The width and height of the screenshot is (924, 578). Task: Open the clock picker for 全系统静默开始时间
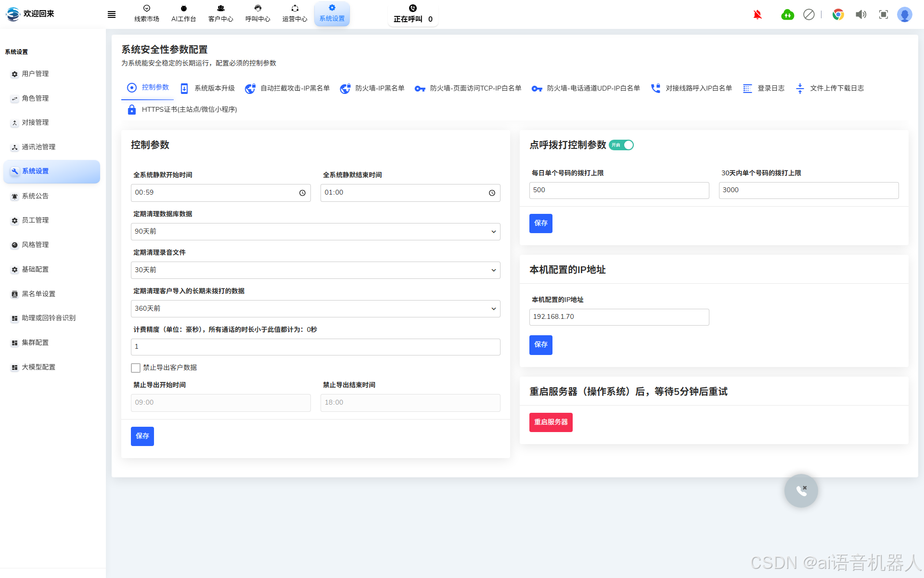click(302, 193)
